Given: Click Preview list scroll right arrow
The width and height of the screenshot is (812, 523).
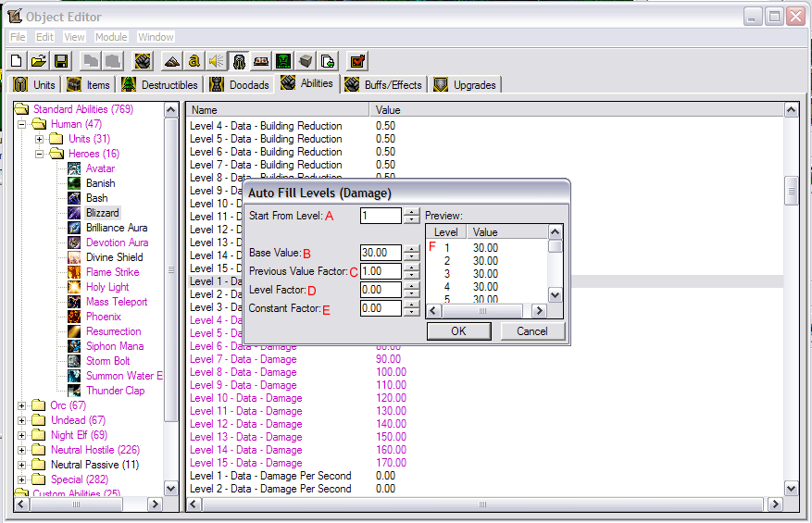Looking at the screenshot, I should pos(539,311).
